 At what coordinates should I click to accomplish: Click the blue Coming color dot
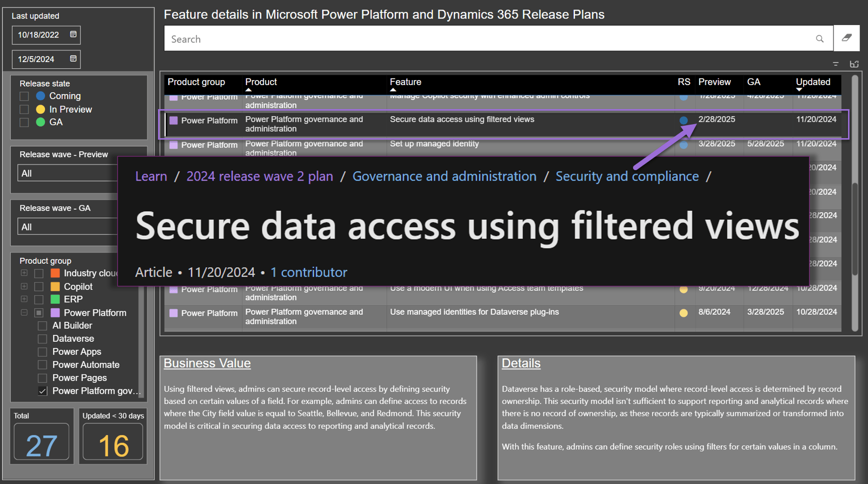tap(40, 96)
